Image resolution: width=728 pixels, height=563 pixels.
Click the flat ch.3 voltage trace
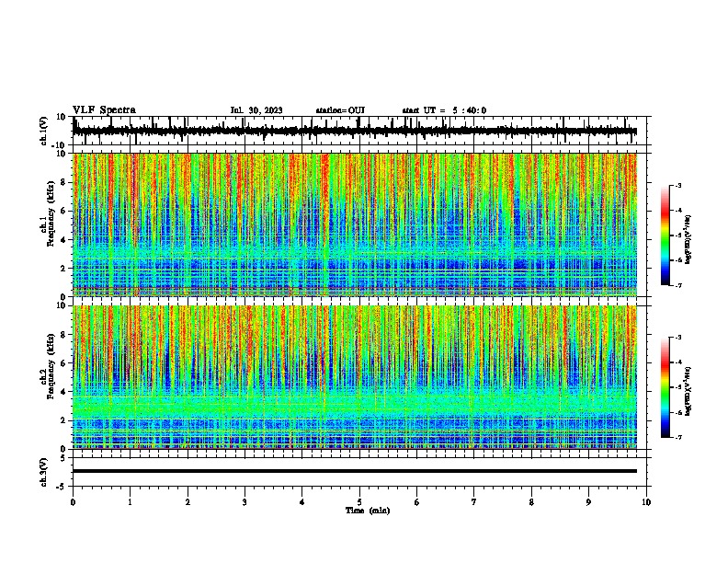pyautogui.click(x=355, y=471)
